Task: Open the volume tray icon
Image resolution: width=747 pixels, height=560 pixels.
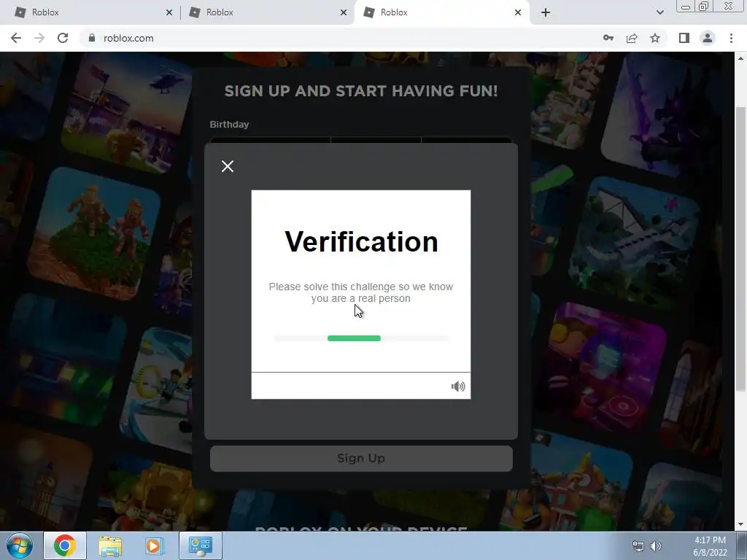Action: pos(656,546)
